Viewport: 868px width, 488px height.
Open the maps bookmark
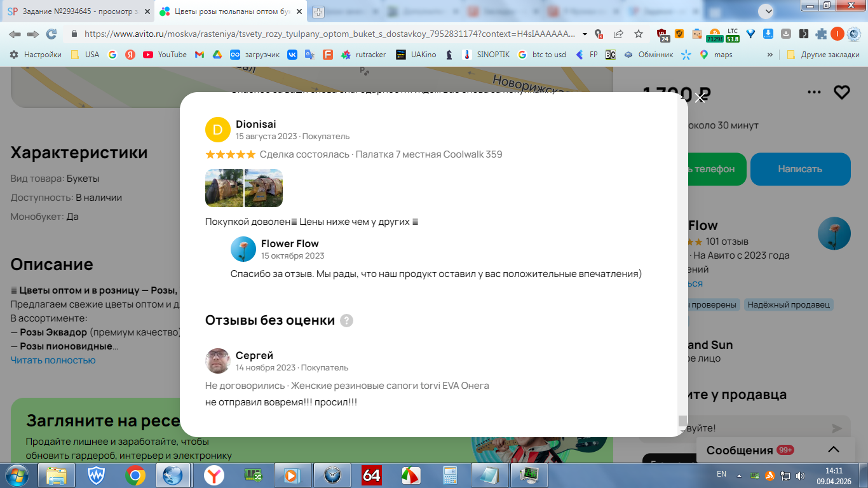click(716, 55)
